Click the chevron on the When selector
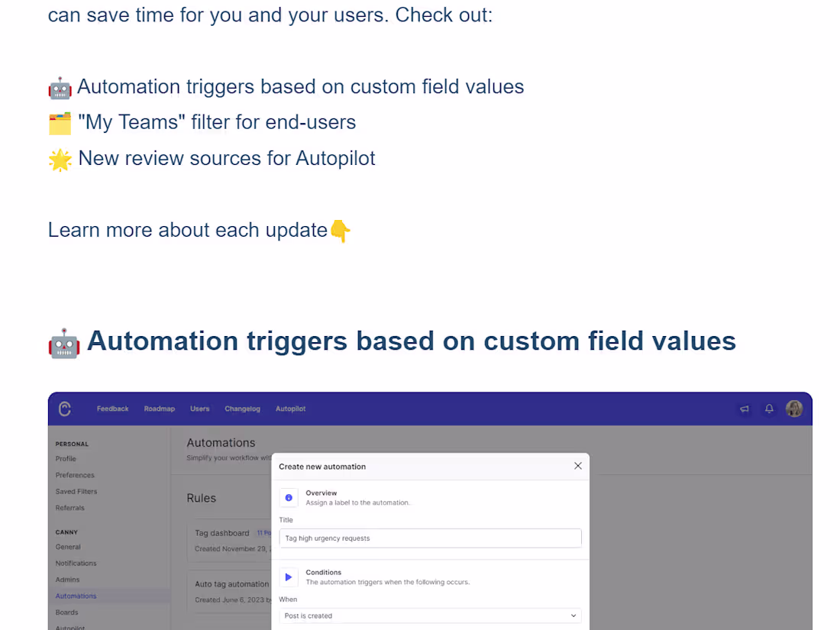 (573, 615)
